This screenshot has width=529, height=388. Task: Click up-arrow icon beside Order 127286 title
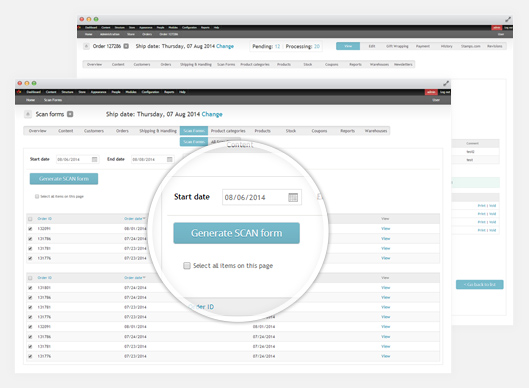[x=86, y=46]
